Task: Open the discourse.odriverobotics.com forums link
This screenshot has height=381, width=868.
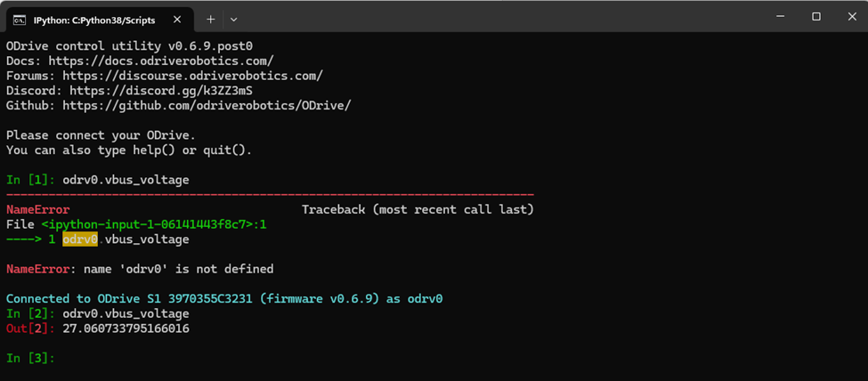Action: 191,77
